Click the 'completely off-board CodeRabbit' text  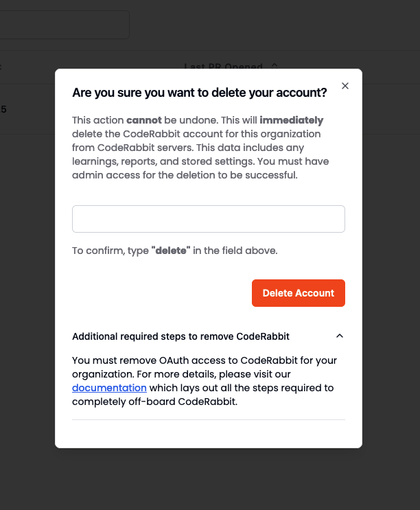tap(154, 402)
